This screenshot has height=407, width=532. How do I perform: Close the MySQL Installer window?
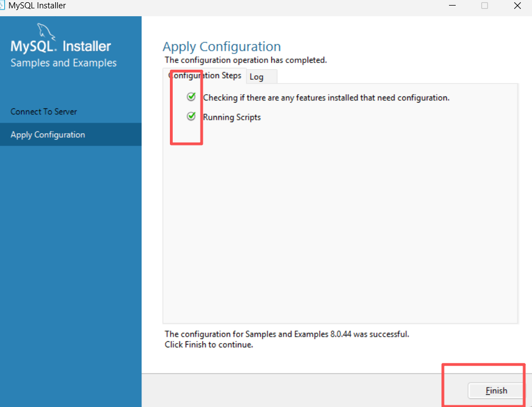click(518, 6)
